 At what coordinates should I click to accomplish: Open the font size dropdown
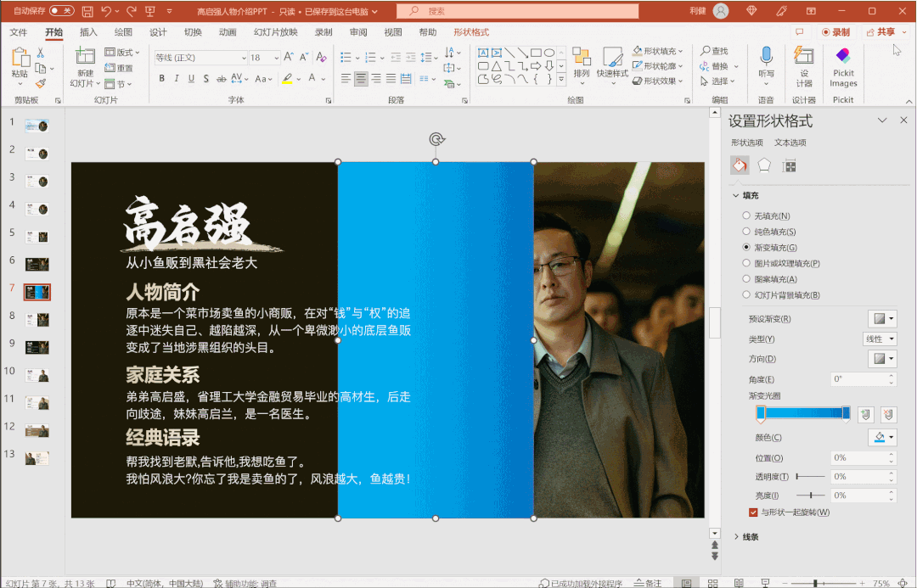pyautogui.click(x=276, y=58)
